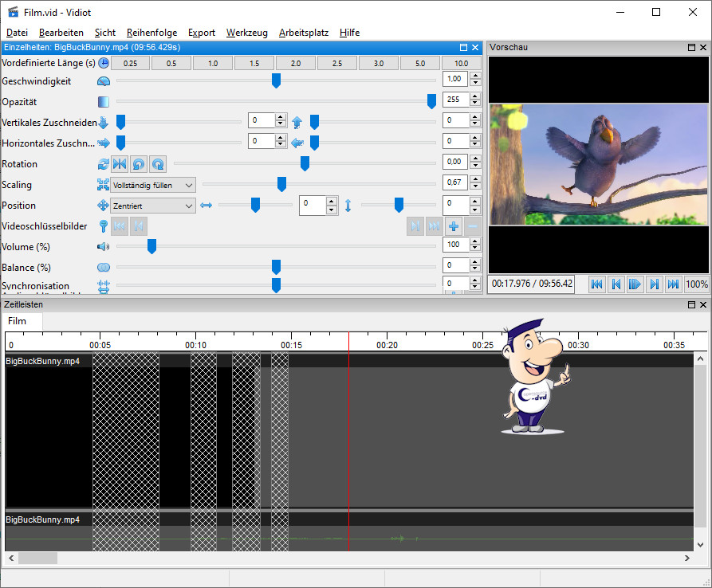
Task: Increase the Opazität value with up arrow
Action: (476, 97)
